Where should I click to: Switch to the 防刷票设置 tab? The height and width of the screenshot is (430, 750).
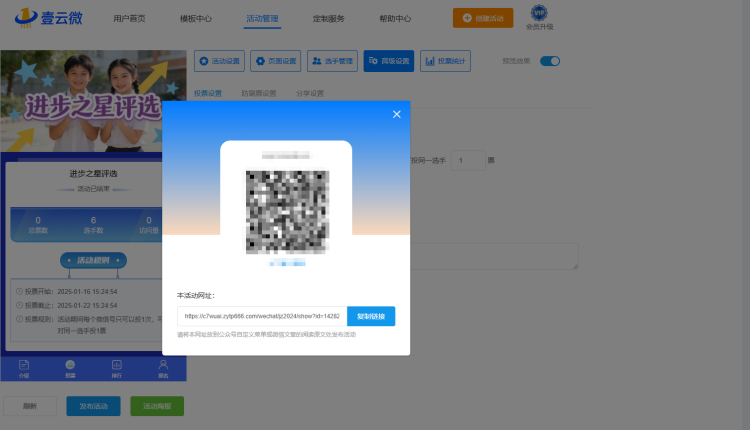click(259, 93)
